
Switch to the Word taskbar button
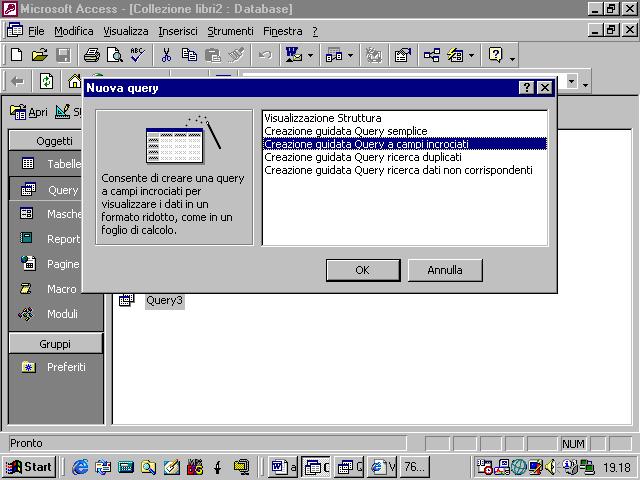284,467
